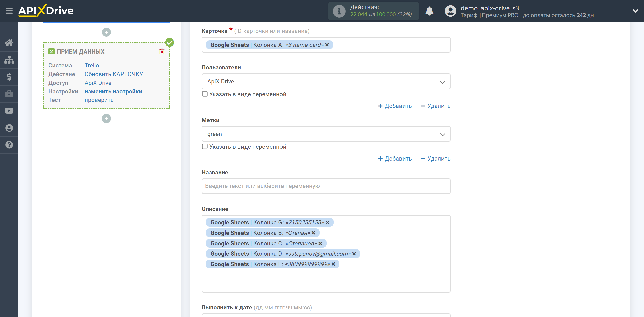Remove Колонка E phone tag

tap(333, 264)
